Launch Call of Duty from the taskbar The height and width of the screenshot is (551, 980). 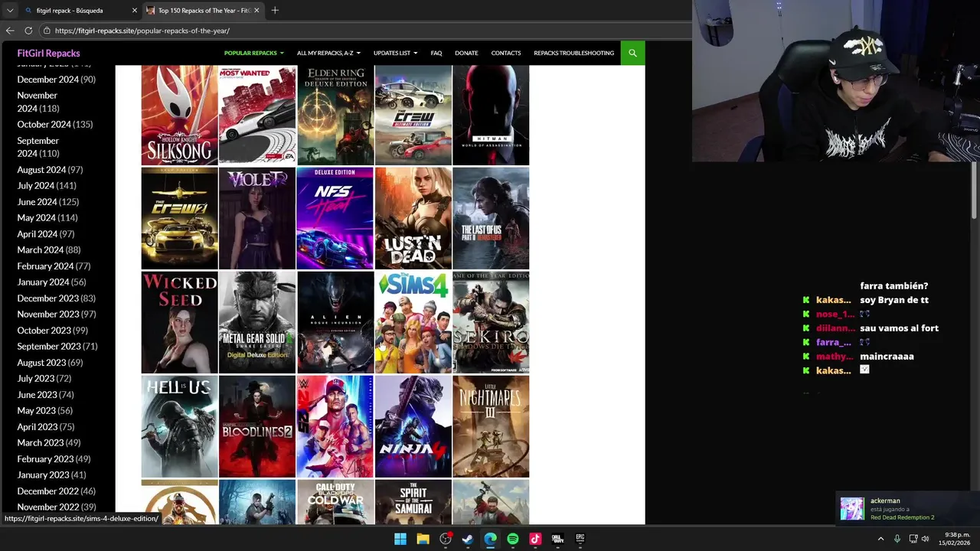(557, 539)
